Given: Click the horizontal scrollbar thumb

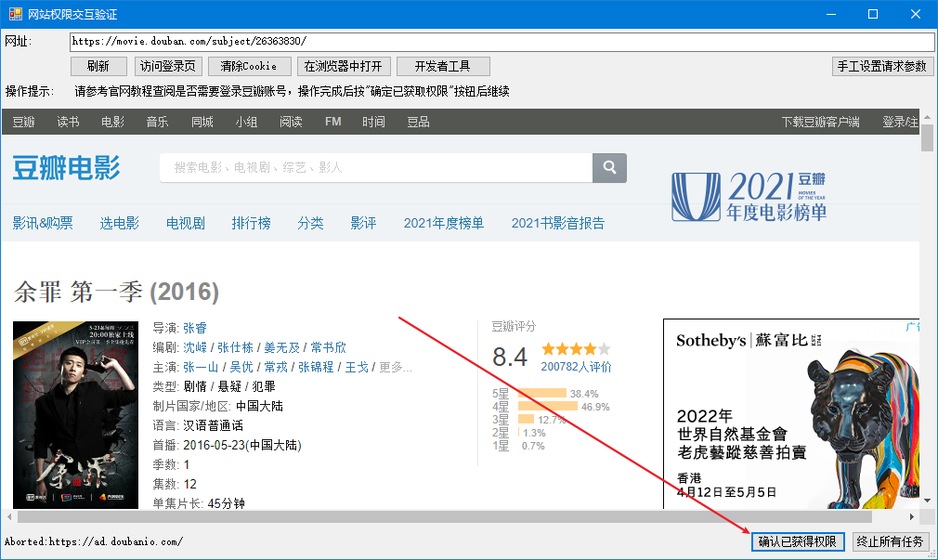Looking at the screenshot, I should click(445, 516).
